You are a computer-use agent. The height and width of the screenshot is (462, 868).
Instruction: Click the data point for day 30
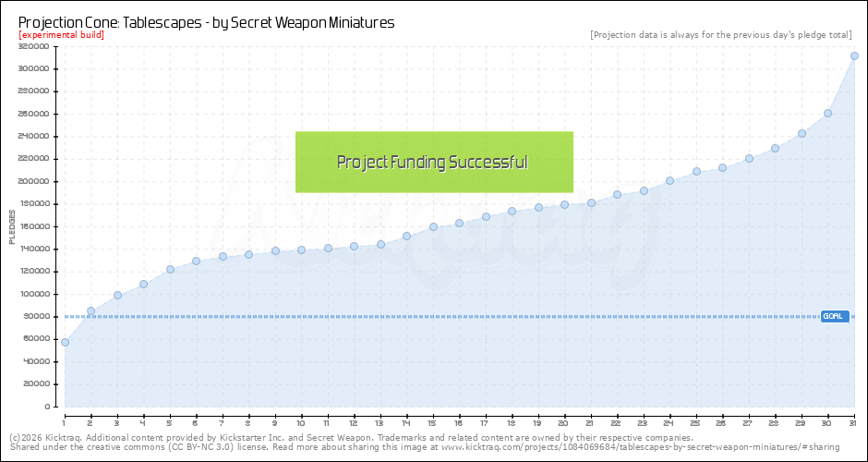pos(828,114)
